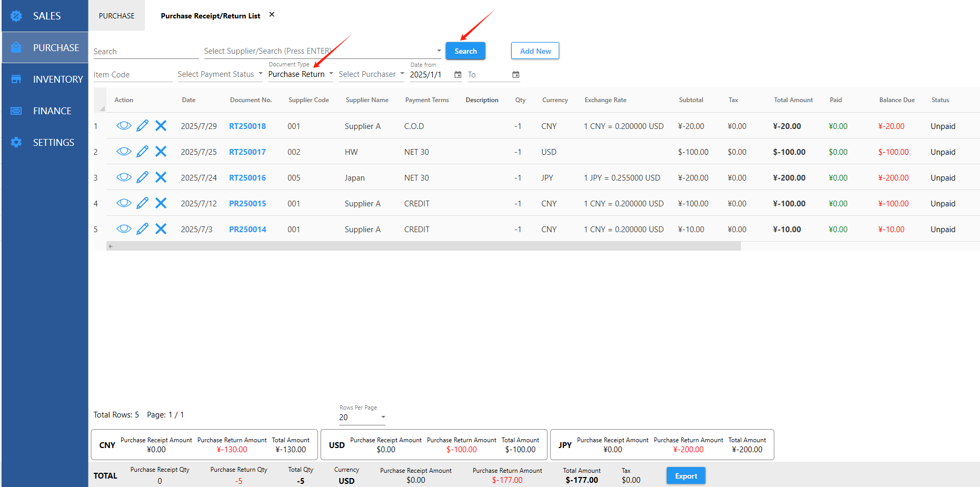Image resolution: width=980 pixels, height=487 pixels.
Task: Click the view eye icon for RT250018
Action: pos(124,126)
